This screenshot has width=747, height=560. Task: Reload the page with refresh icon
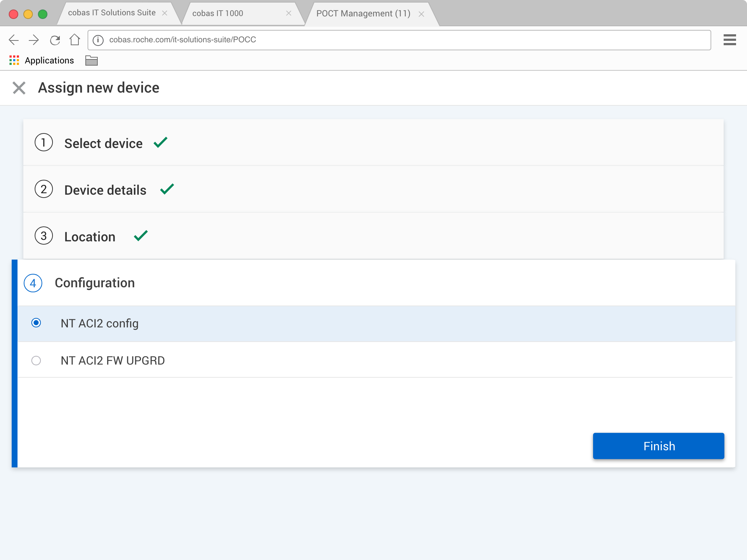[x=55, y=40]
